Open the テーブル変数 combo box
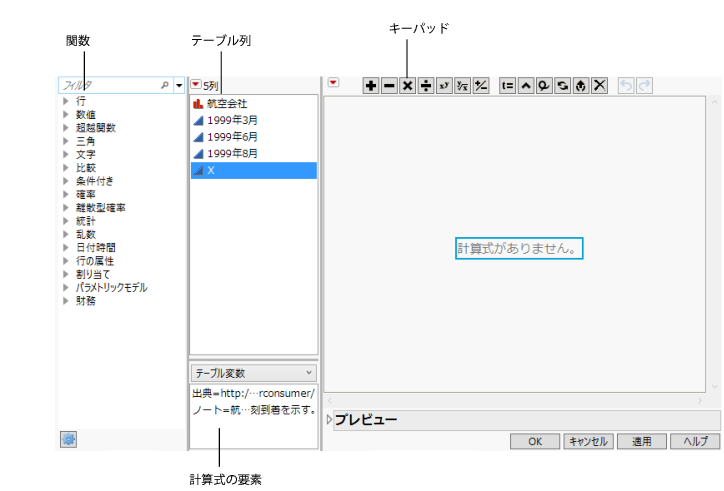This screenshot has width=724, height=491. point(253,373)
